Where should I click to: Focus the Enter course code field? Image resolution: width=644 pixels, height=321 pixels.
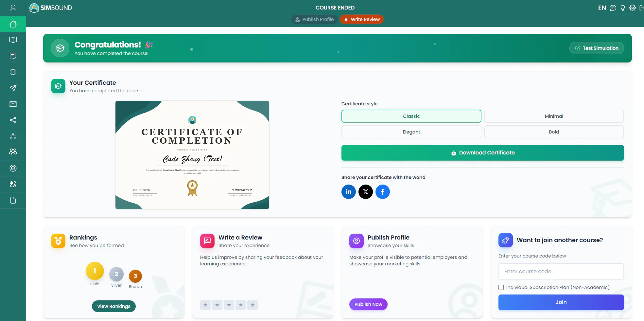point(561,272)
